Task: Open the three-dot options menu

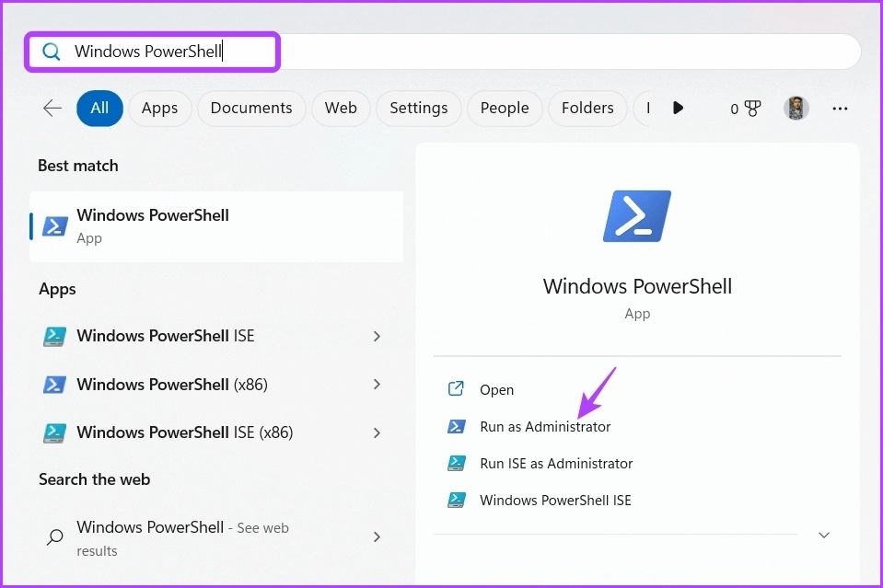Action: coord(840,109)
